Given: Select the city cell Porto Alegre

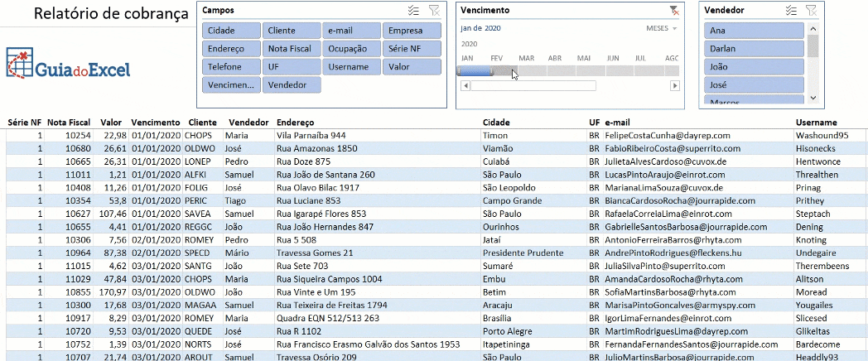Looking at the screenshot, I should (535, 331).
